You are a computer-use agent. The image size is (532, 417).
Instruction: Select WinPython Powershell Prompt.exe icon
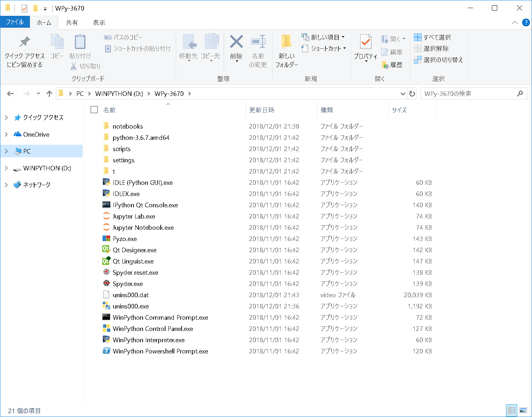[106, 351]
